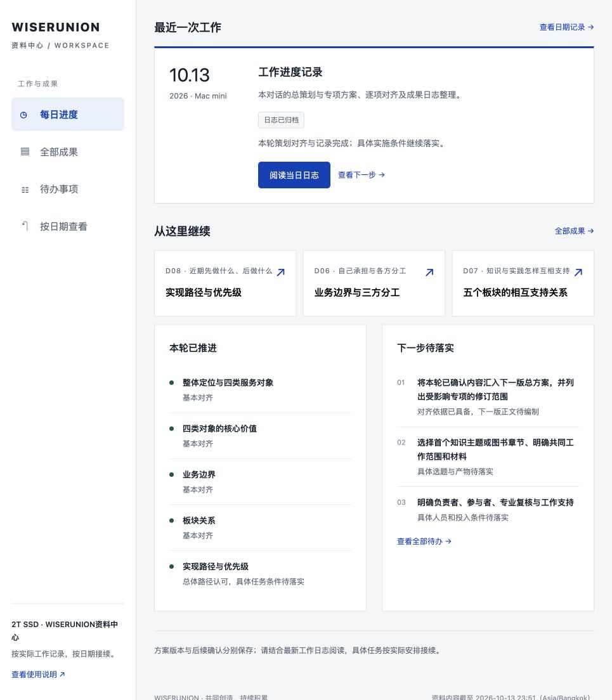This screenshot has height=700, width=612.
Task: Select the 整体定位与四类服务对象 item
Action: pos(260,390)
